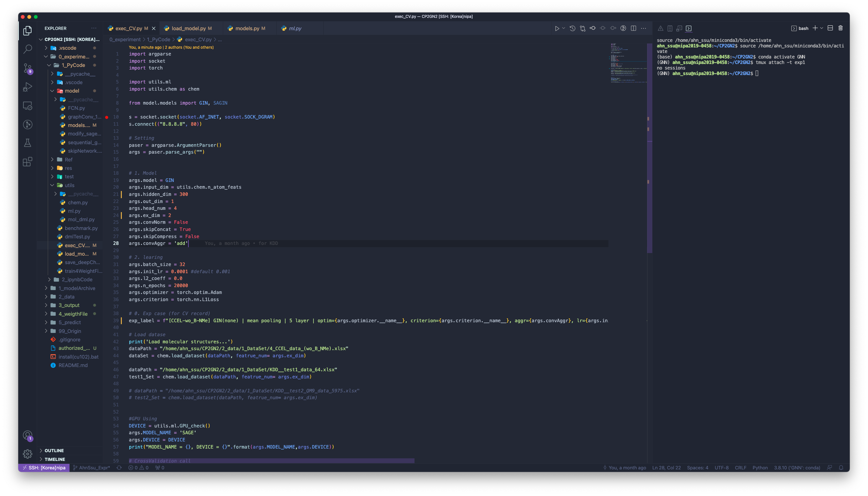Screen dimensions: 868x496
Task: Open FCN.py in the explorer
Action: tap(70, 108)
